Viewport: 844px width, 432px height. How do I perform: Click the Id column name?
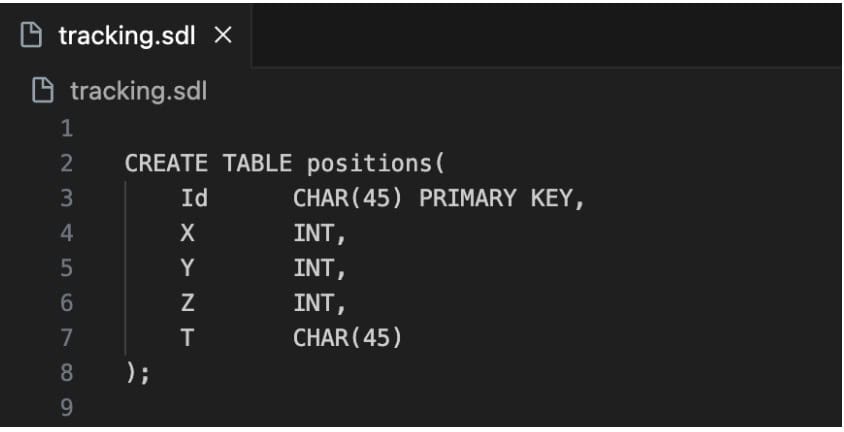click(x=194, y=199)
